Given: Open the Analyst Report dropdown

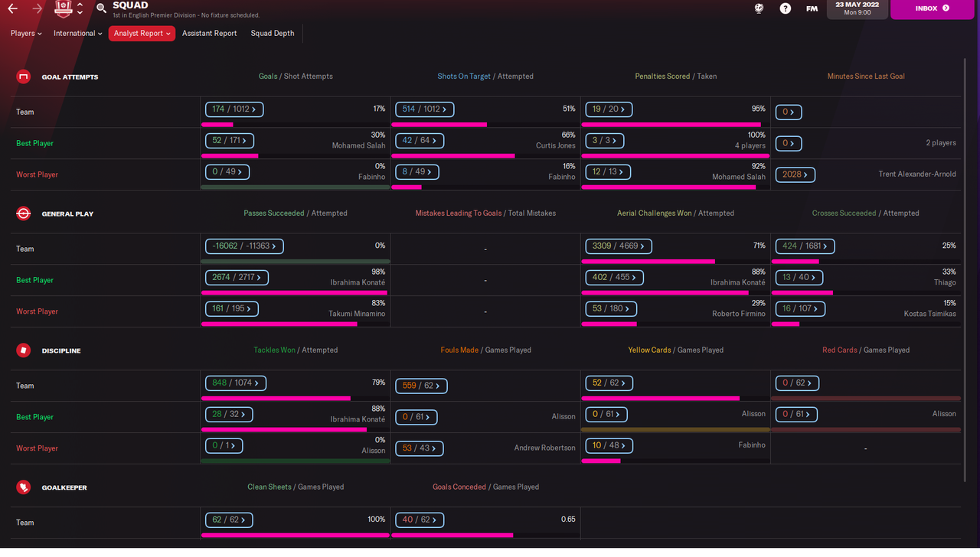Looking at the screenshot, I should coord(142,34).
